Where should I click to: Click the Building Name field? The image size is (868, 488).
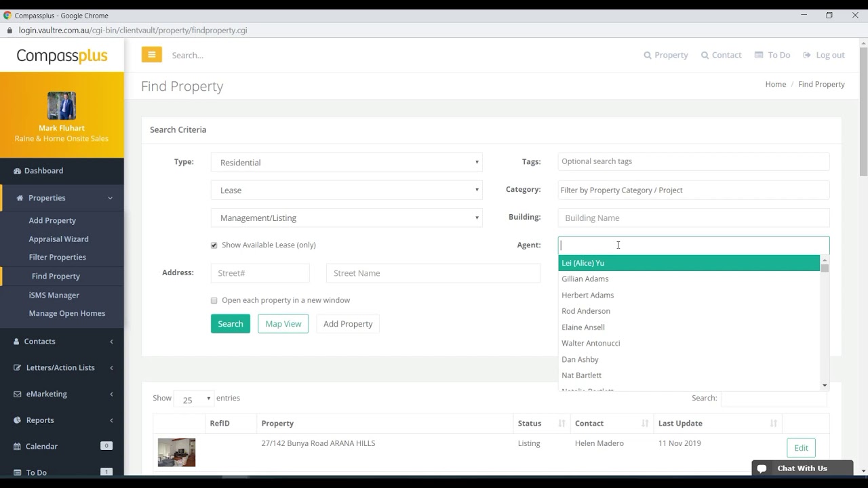point(694,218)
